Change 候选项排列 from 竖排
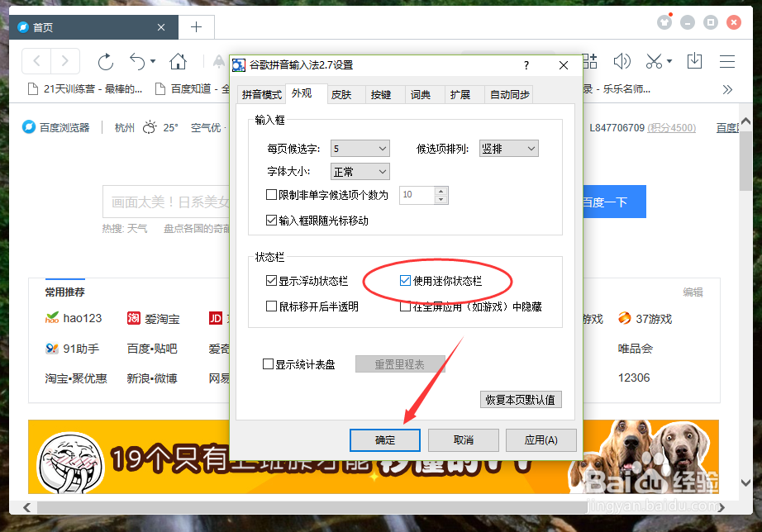The width and height of the screenshot is (762, 532). coord(508,147)
